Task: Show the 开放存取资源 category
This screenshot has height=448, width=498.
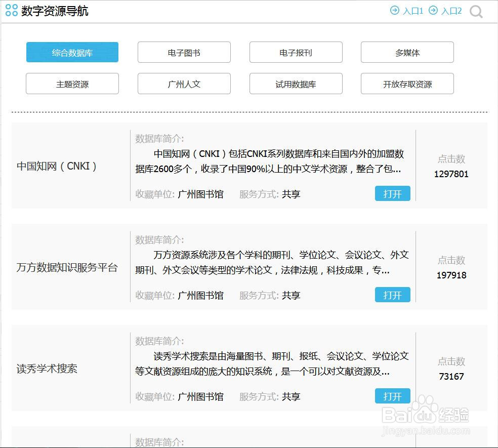Action: coord(407,84)
